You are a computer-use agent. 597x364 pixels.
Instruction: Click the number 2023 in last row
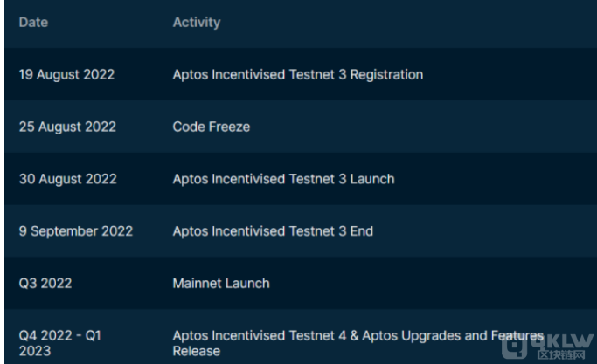point(35,351)
